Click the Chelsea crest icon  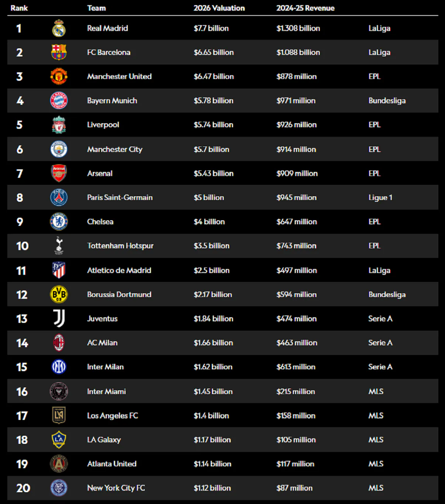pyautogui.click(x=59, y=222)
